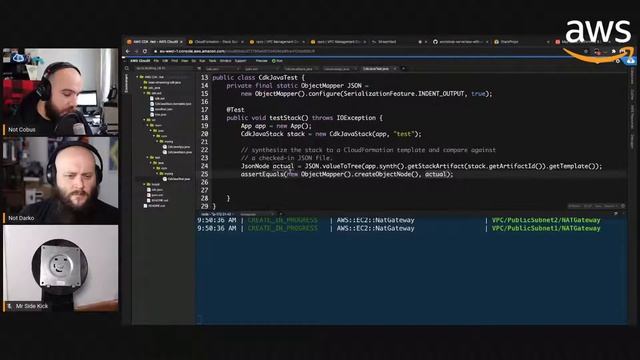Click the Preview button in toolbar
Viewport: 640px width, 360px height.
click(262, 61)
